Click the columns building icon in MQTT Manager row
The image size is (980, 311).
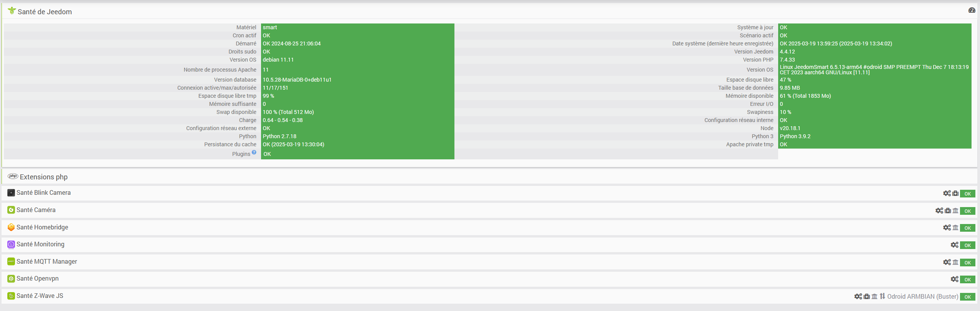click(955, 262)
